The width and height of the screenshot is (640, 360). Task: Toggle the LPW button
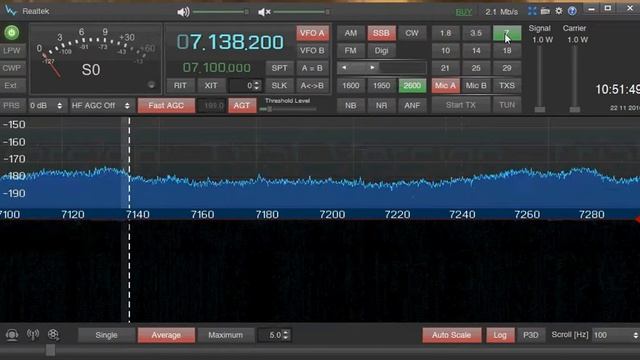12,50
